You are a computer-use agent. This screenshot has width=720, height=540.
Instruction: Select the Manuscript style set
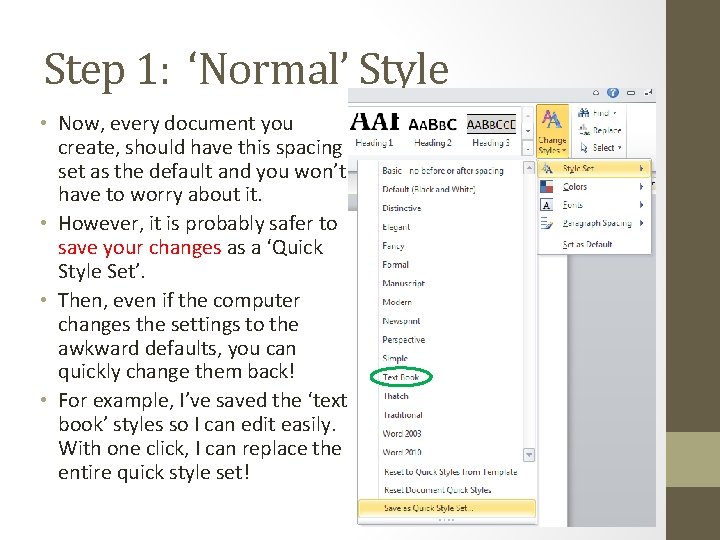pyautogui.click(x=403, y=283)
